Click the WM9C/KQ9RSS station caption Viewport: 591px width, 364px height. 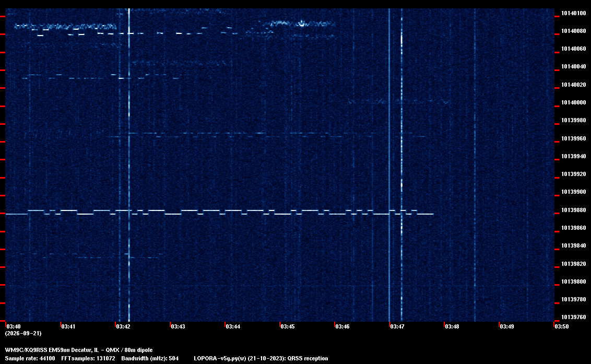(x=79, y=350)
